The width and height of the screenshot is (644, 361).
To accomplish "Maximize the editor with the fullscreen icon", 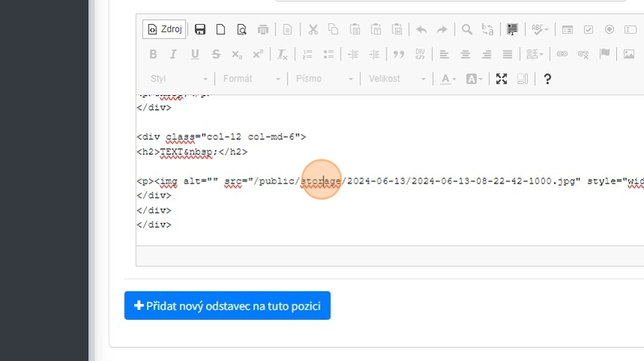I will pos(502,79).
